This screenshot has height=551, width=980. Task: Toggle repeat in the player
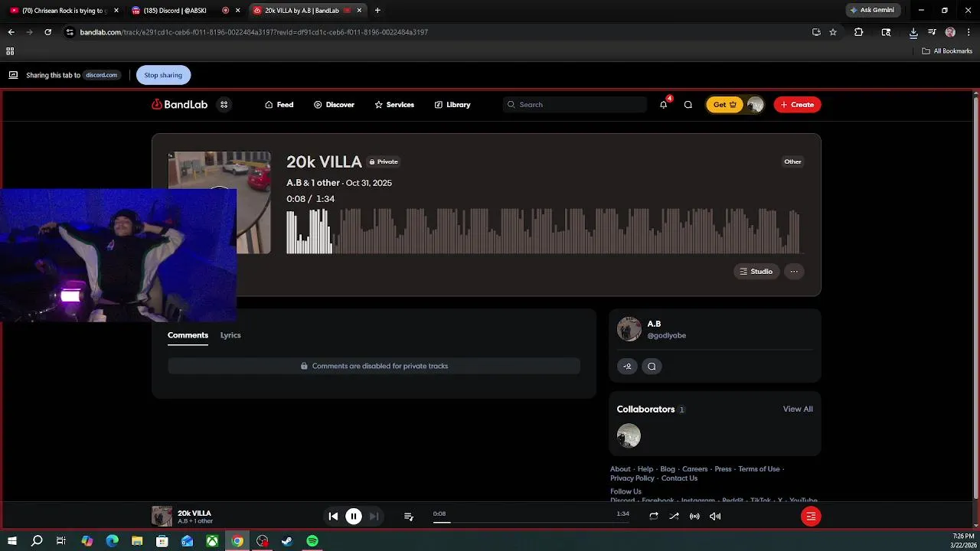[654, 517]
